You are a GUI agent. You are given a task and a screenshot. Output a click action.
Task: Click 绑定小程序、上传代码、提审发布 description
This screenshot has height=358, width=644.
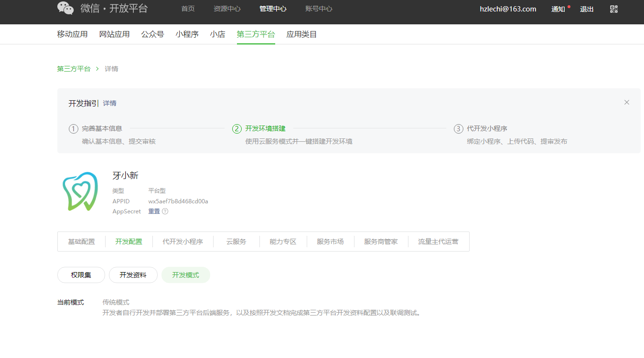[x=517, y=141]
